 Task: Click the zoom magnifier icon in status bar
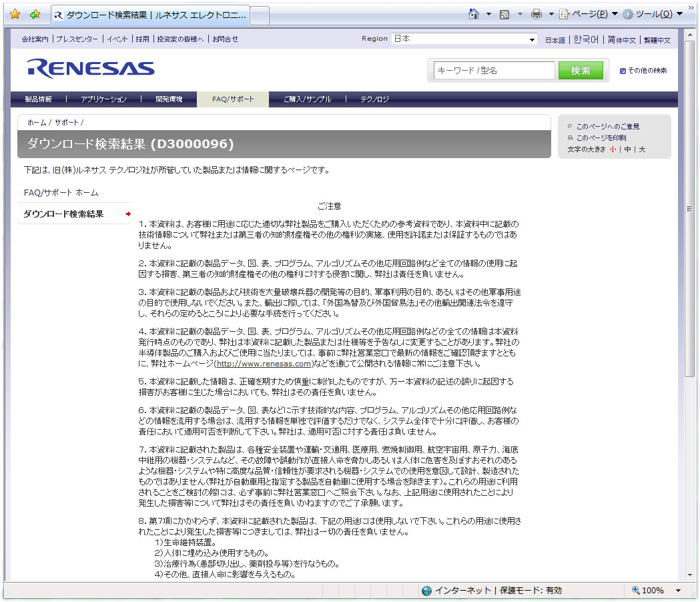coord(636,591)
